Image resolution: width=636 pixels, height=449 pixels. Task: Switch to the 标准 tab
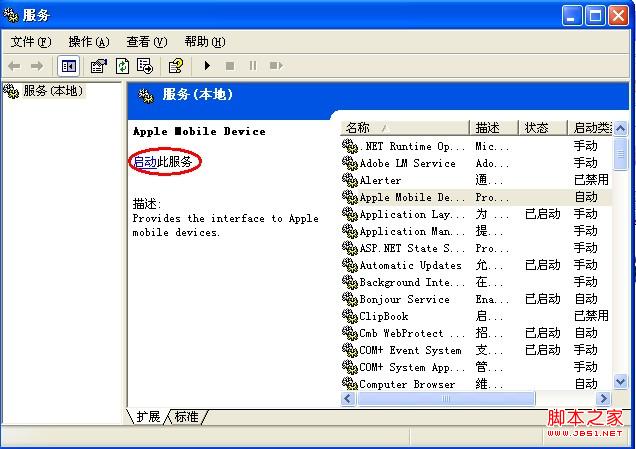pyautogui.click(x=186, y=417)
